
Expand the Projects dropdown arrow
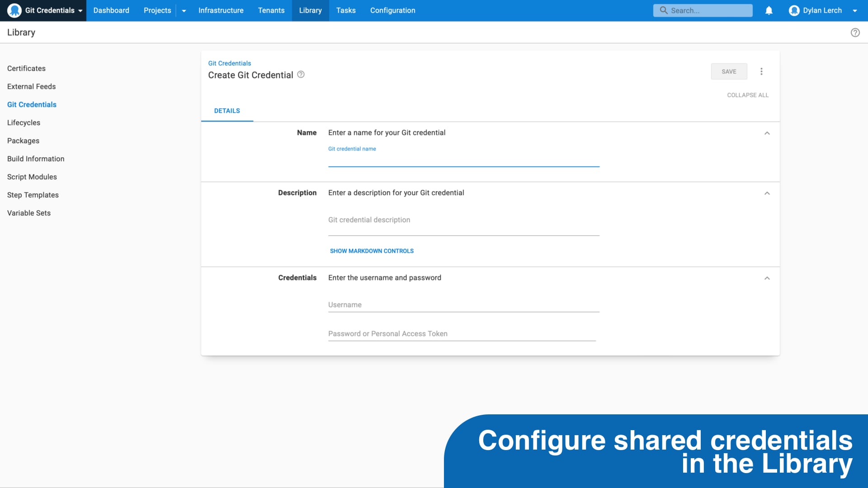(184, 10)
